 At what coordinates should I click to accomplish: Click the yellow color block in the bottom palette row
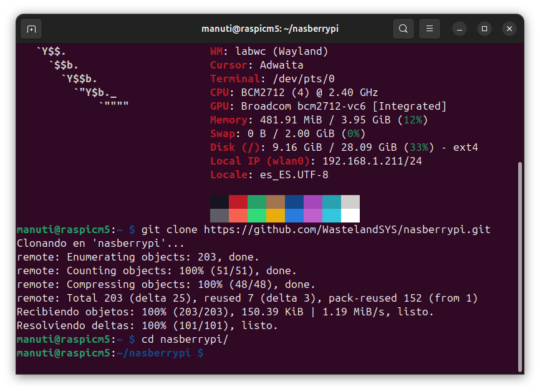tap(276, 216)
